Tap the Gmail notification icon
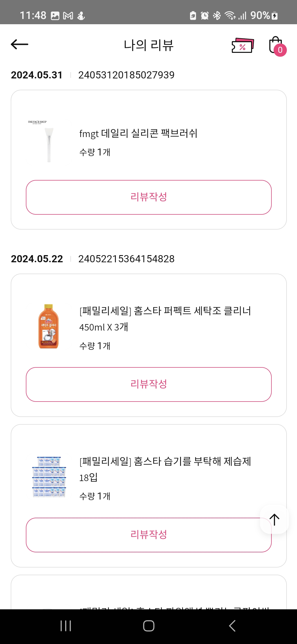The image size is (297, 644). pyautogui.click(x=68, y=16)
